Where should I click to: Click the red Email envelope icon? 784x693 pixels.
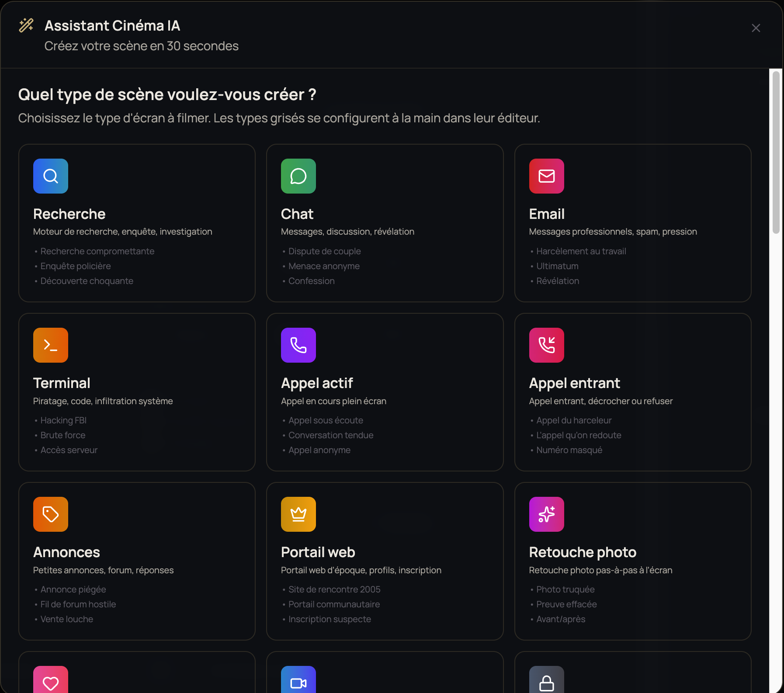[x=547, y=176]
